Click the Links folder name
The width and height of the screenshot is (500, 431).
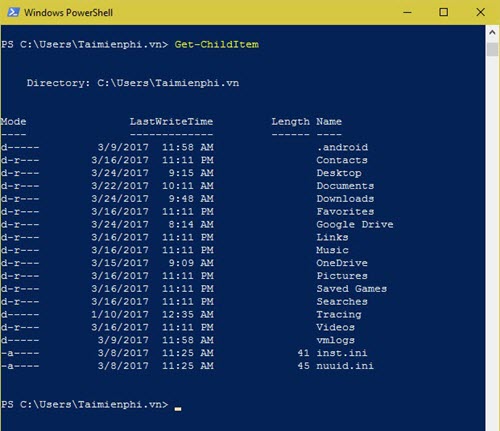[x=332, y=237]
